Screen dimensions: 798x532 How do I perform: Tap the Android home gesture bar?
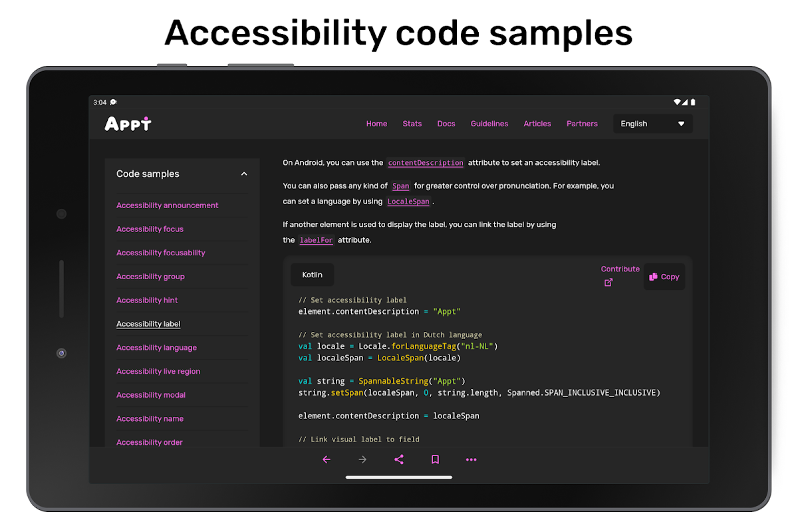pos(399,477)
